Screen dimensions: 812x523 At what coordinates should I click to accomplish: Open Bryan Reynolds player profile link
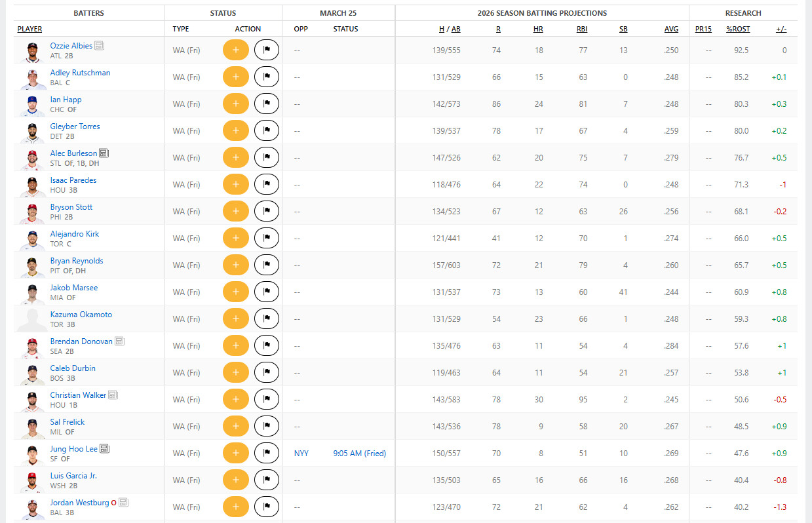click(x=77, y=261)
